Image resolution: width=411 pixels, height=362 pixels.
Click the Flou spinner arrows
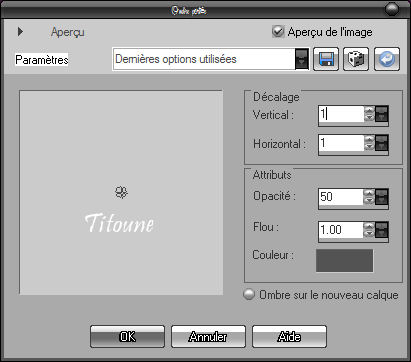(369, 230)
